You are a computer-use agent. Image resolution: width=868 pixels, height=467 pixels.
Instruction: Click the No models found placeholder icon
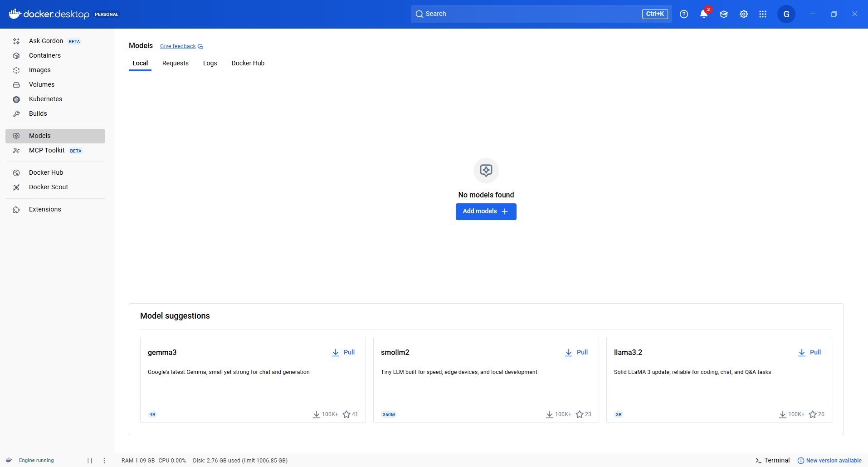[x=486, y=171]
